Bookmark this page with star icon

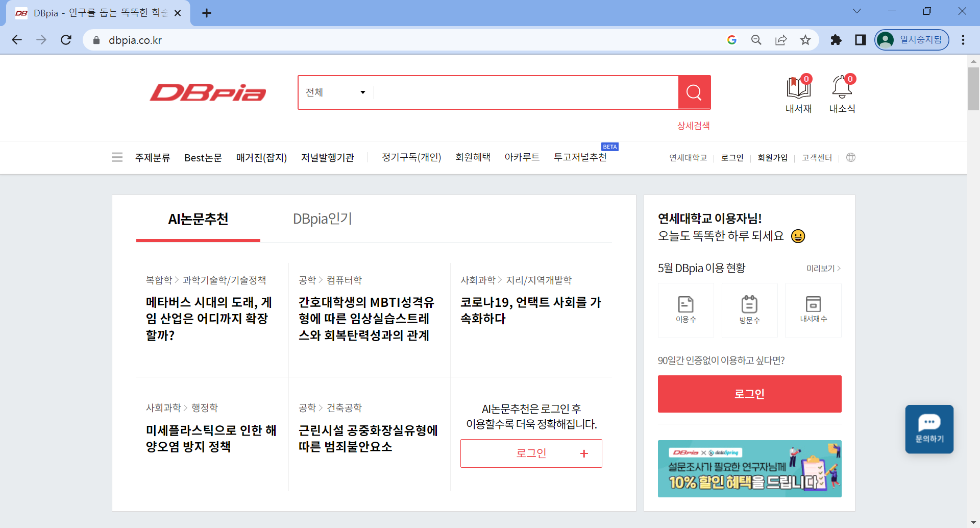coord(805,40)
